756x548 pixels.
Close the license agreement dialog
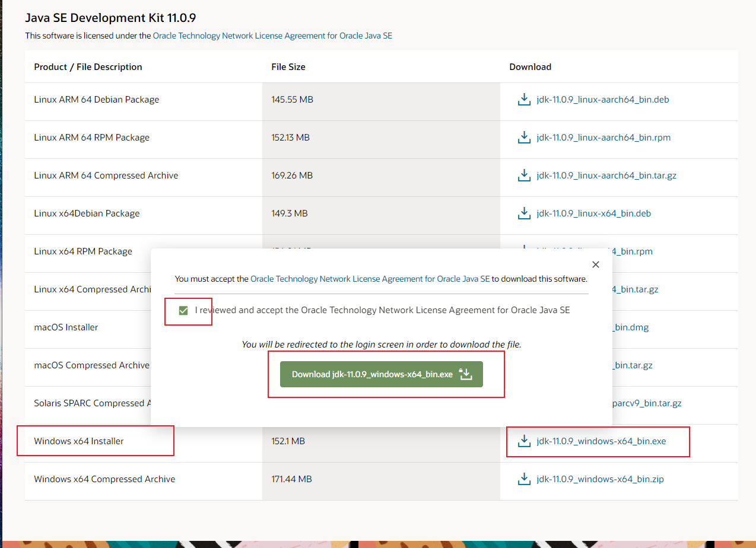pyautogui.click(x=596, y=265)
